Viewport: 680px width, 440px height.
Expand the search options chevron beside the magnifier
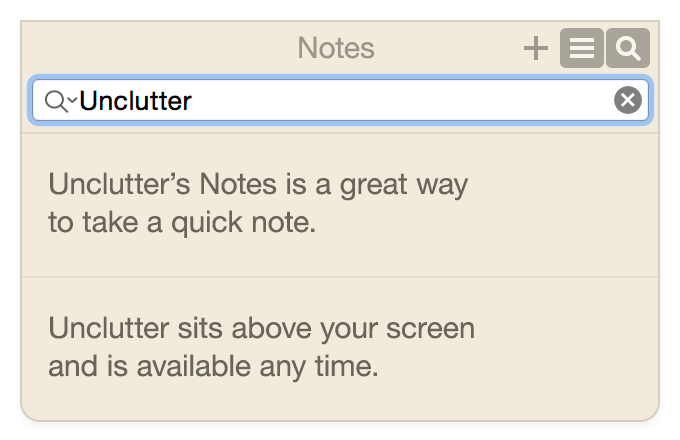[x=72, y=100]
